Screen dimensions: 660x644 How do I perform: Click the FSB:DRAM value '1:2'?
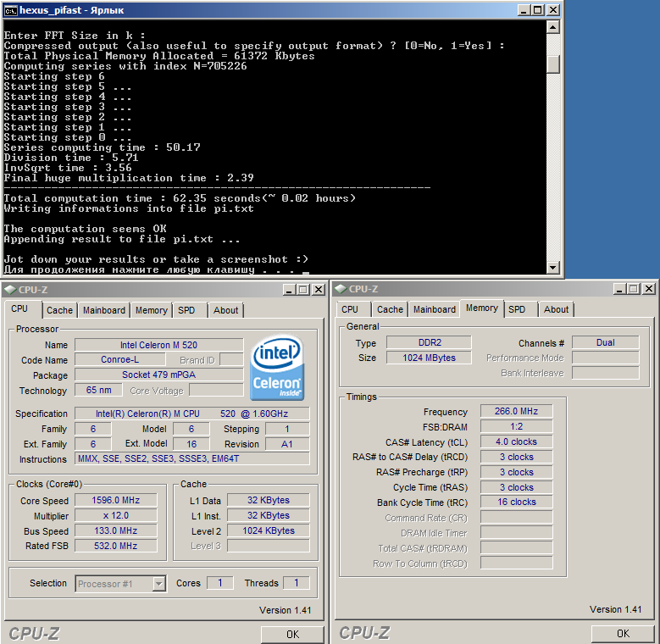(x=517, y=426)
